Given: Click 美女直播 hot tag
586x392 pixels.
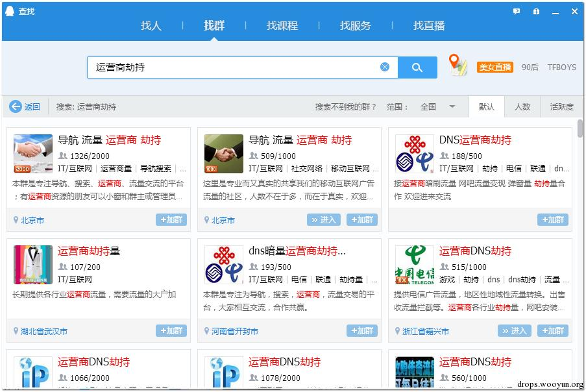Looking at the screenshot, I should click(494, 67).
